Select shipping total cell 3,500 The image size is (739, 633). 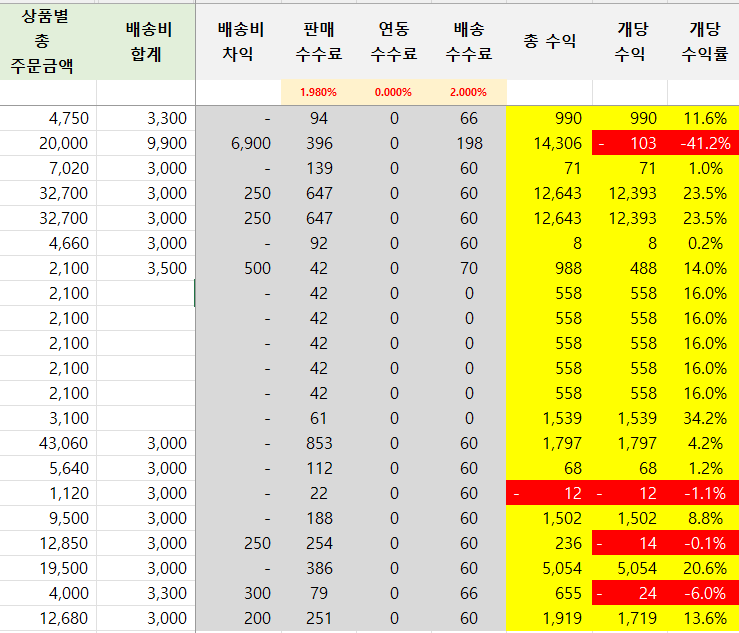click(x=146, y=268)
